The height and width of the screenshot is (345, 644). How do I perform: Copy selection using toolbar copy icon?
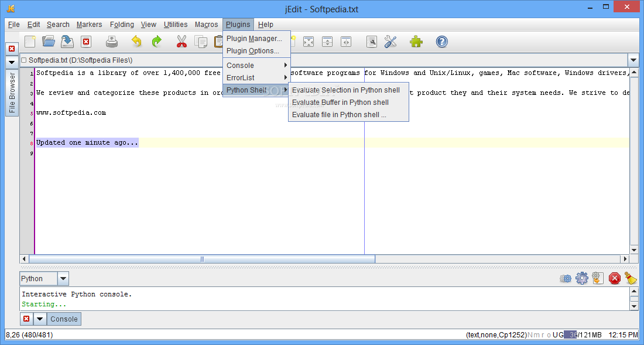[x=201, y=42]
